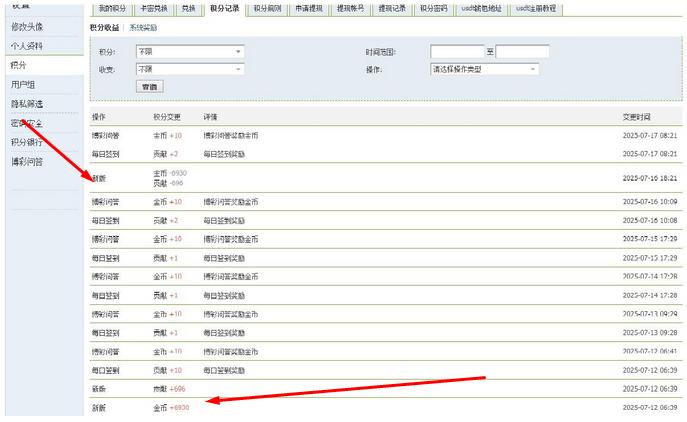Image resolution: width=687 pixels, height=422 pixels.
Task: Click 贡献 +2 in the 2025-07-16 sign-in row
Action: coord(166,220)
